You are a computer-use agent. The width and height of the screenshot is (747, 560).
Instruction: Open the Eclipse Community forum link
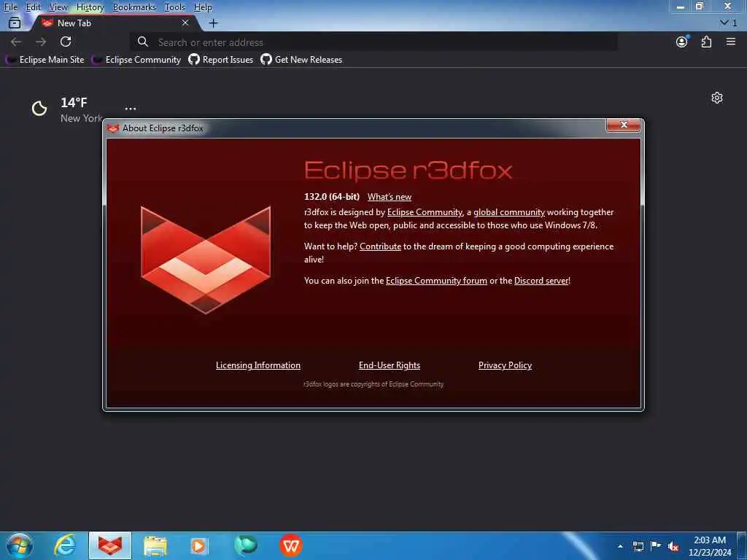(436, 281)
